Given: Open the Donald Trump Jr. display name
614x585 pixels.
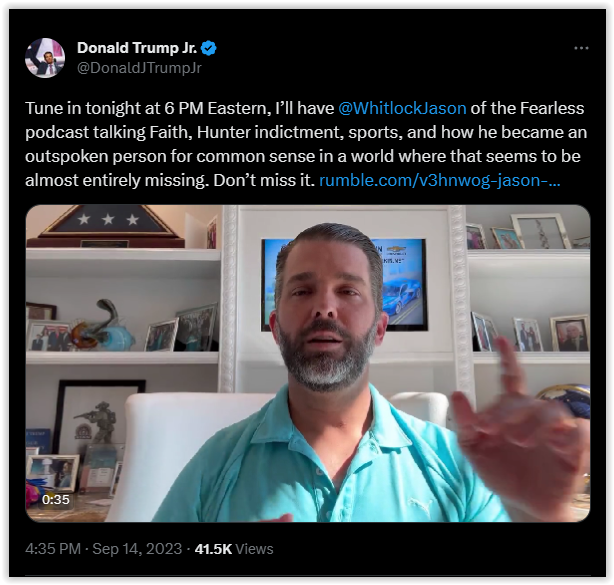Looking at the screenshot, I should (x=137, y=48).
